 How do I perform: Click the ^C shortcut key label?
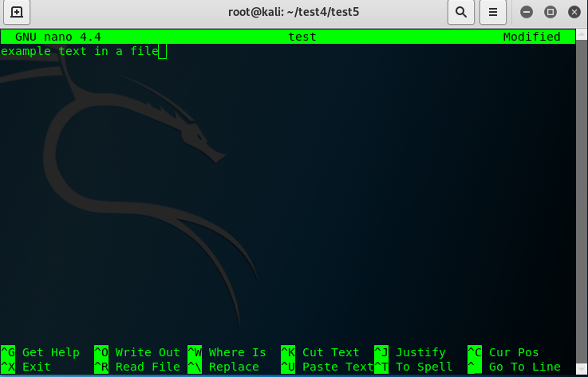click(475, 352)
